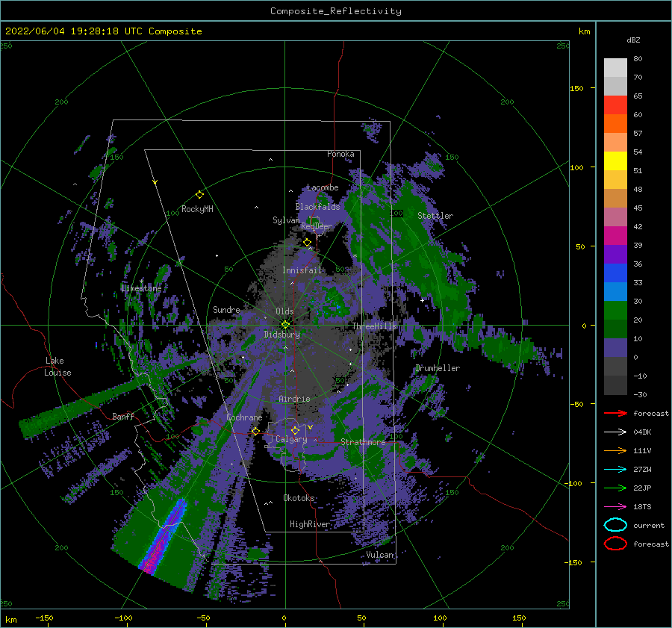Click the Didsbury city label
Image resolution: width=672 pixels, height=628 pixels.
point(281,335)
